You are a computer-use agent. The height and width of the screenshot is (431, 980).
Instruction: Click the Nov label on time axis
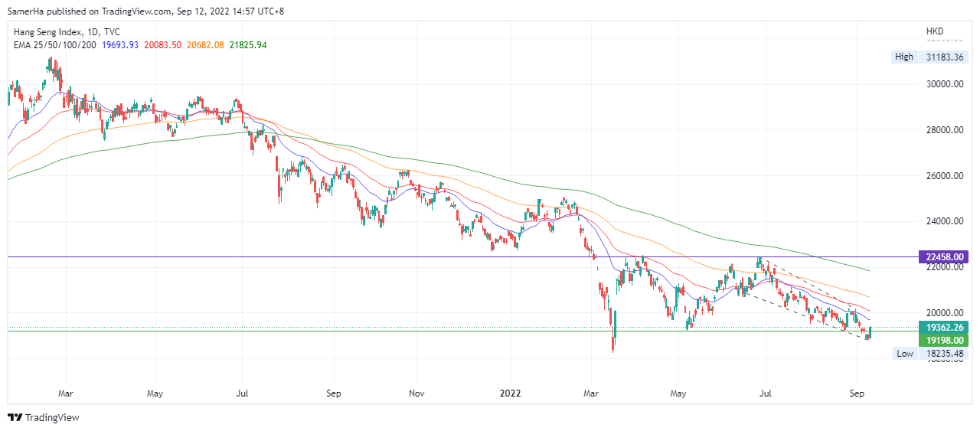pyautogui.click(x=416, y=393)
